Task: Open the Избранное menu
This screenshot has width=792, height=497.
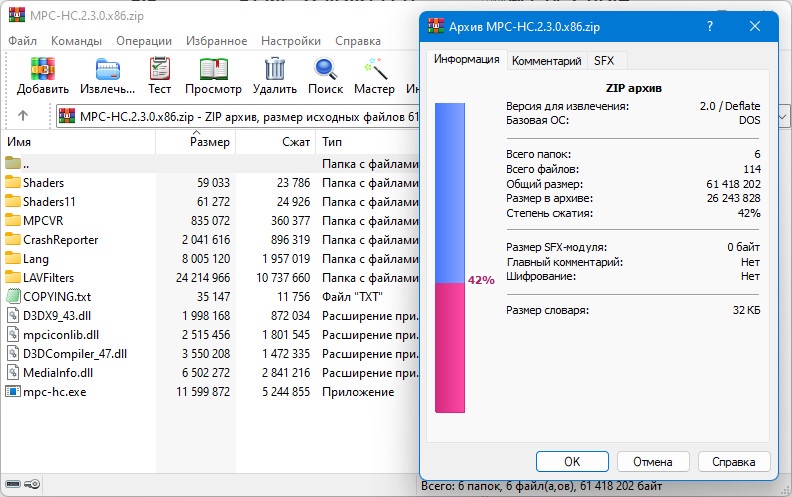Action: [x=217, y=41]
